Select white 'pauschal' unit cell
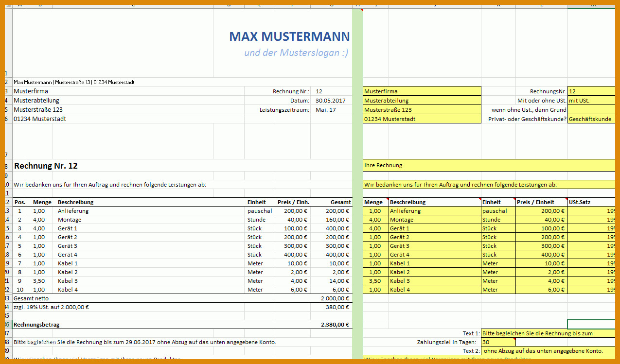620x364 pixels. pos(260,211)
